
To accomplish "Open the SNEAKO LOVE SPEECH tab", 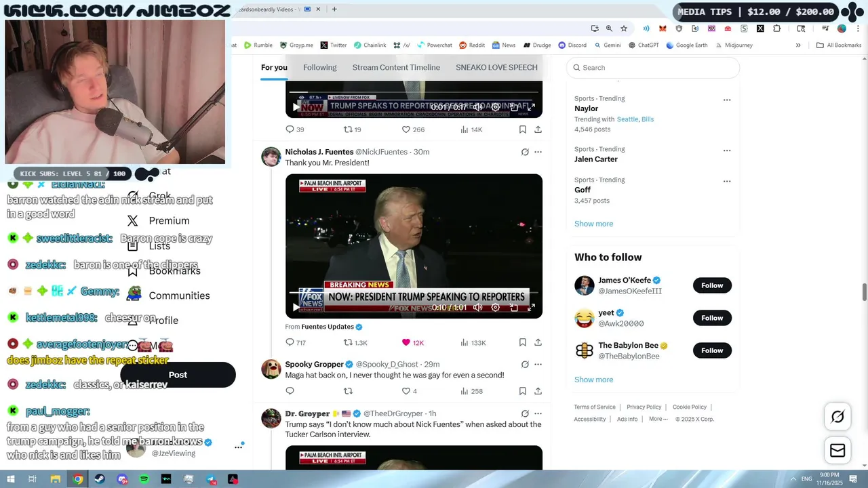I will click(496, 67).
